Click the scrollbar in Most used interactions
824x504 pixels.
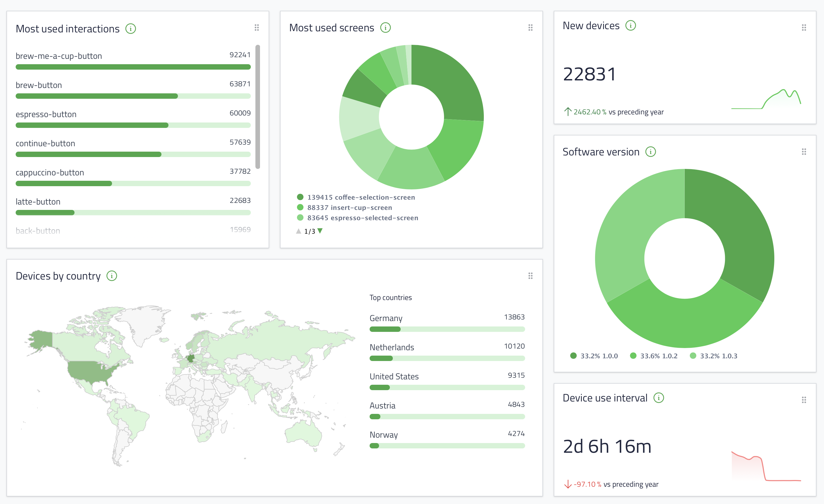click(x=258, y=107)
